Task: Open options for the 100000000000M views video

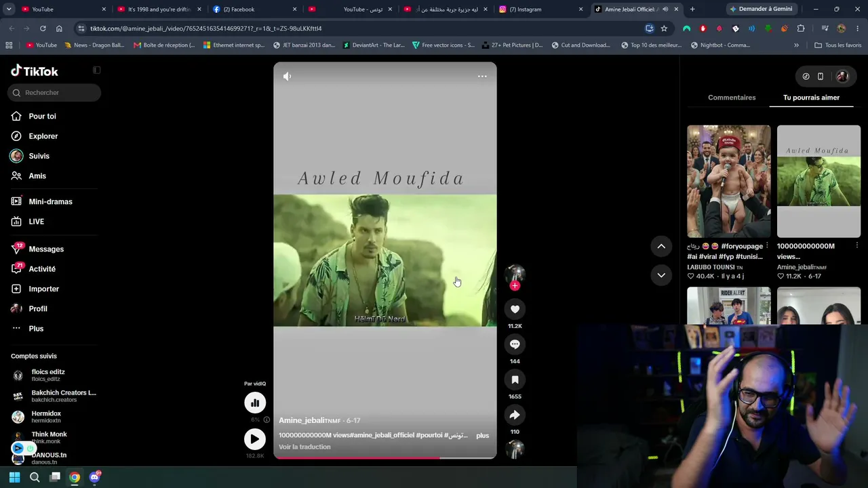Action: click(856, 245)
